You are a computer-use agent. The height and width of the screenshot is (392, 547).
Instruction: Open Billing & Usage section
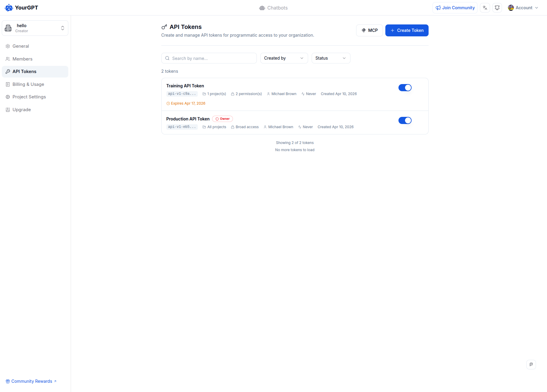(x=28, y=84)
